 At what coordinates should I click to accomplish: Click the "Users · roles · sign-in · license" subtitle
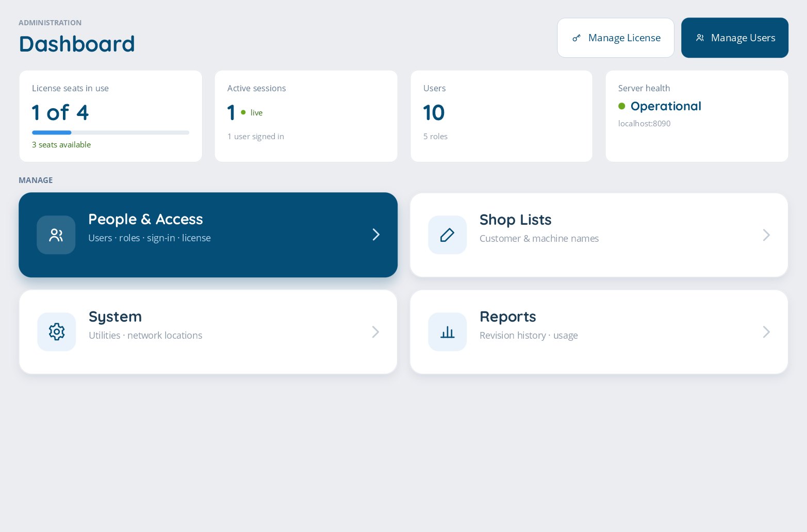click(150, 238)
